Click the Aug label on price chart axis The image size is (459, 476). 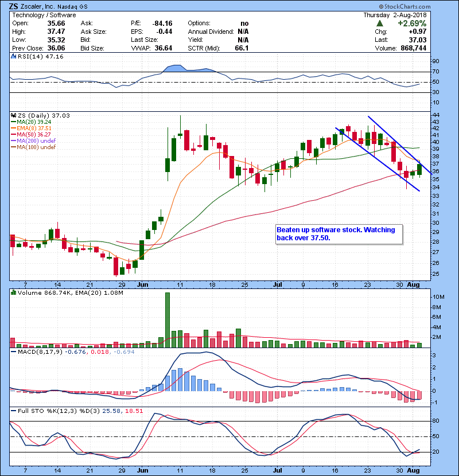click(413, 285)
